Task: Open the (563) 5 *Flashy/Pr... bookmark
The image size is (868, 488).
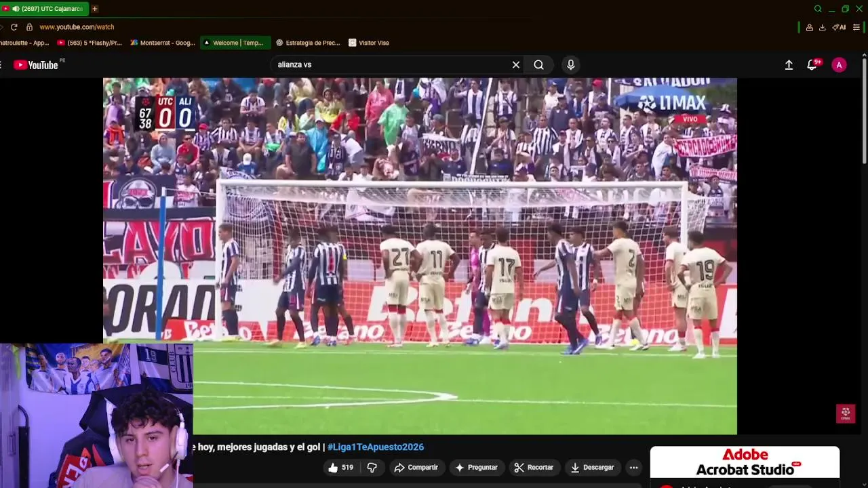Action: click(90, 43)
